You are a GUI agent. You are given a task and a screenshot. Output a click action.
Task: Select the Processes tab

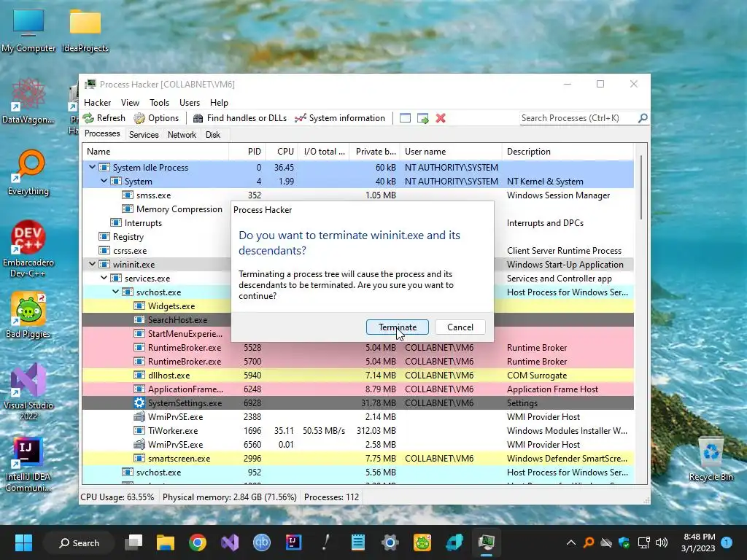tap(102, 134)
